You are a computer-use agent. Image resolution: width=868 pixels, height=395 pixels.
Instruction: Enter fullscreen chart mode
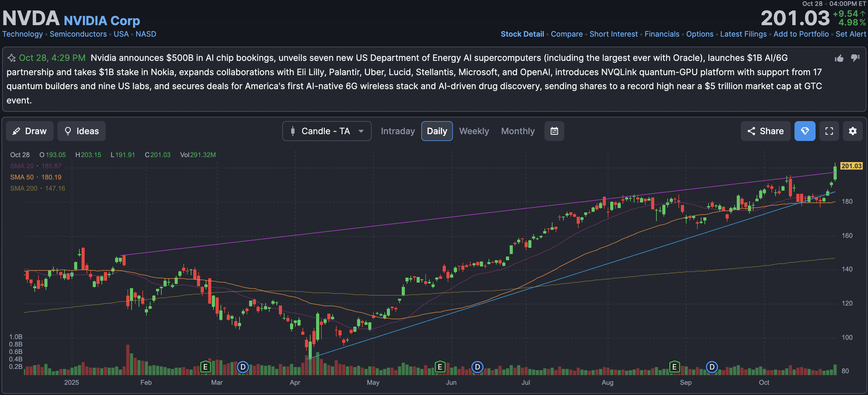(829, 131)
